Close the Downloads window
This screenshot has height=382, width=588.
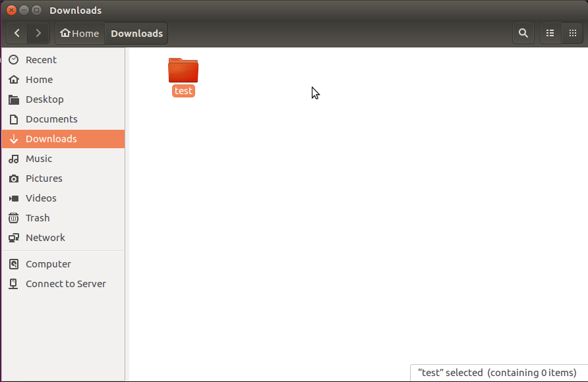(x=12, y=10)
